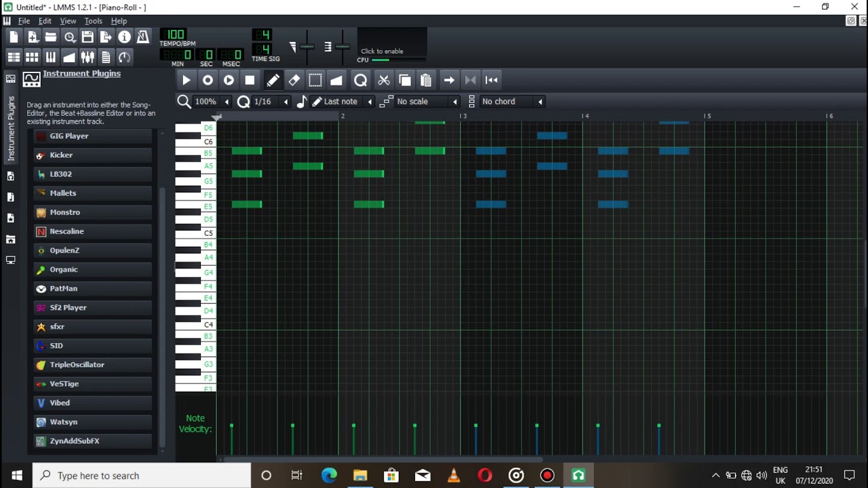Show the Project Notes icon
This screenshot has width=868, height=488.
(x=106, y=57)
